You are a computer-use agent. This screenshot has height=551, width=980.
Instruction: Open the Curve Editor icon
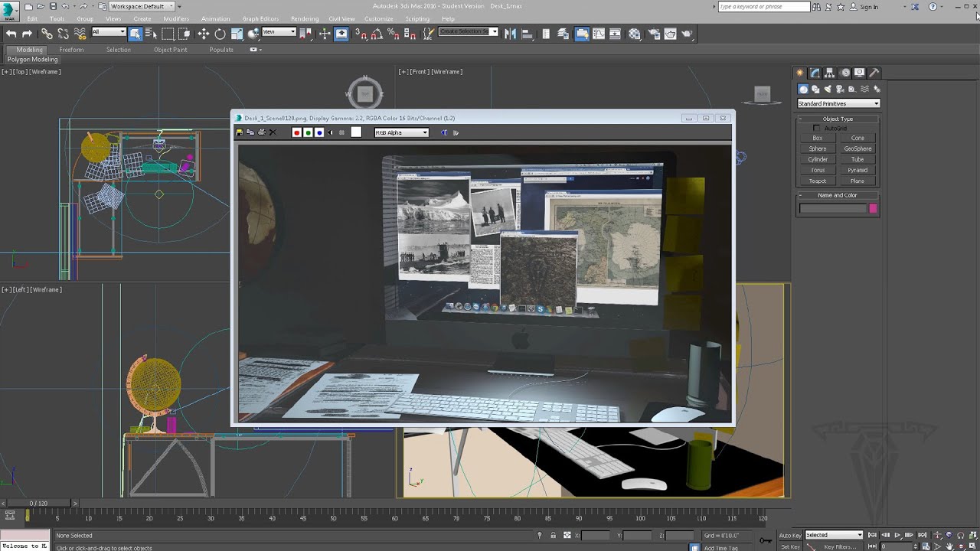[x=599, y=34]
